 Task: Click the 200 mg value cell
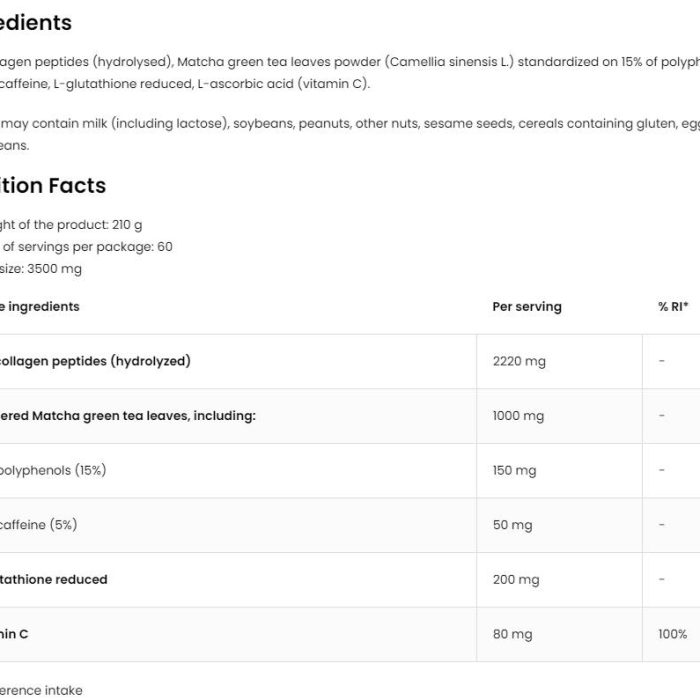click(516, 579)
